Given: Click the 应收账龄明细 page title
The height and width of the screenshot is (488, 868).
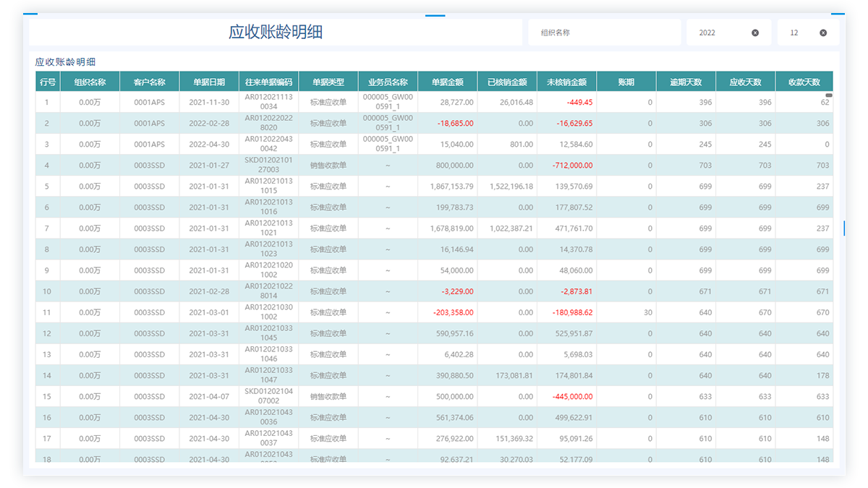Looking at the screenshot, I should tap(275, 32).
